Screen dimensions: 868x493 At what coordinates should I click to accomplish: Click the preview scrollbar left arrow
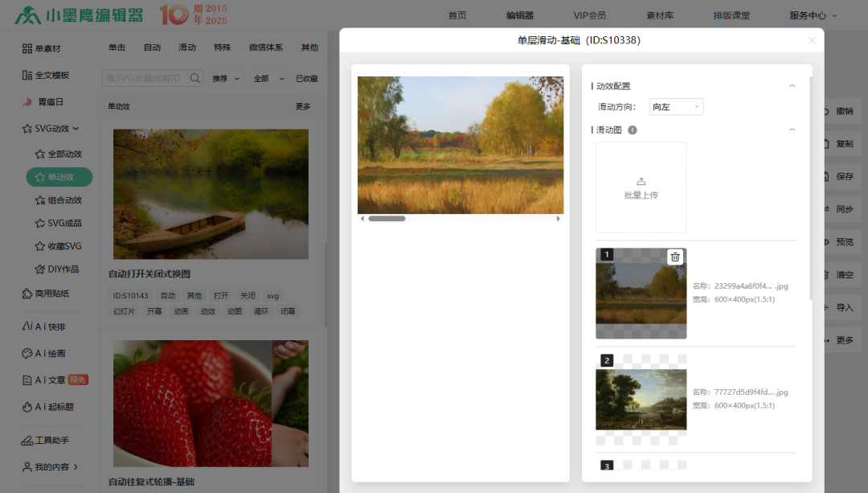click(362, 219)
